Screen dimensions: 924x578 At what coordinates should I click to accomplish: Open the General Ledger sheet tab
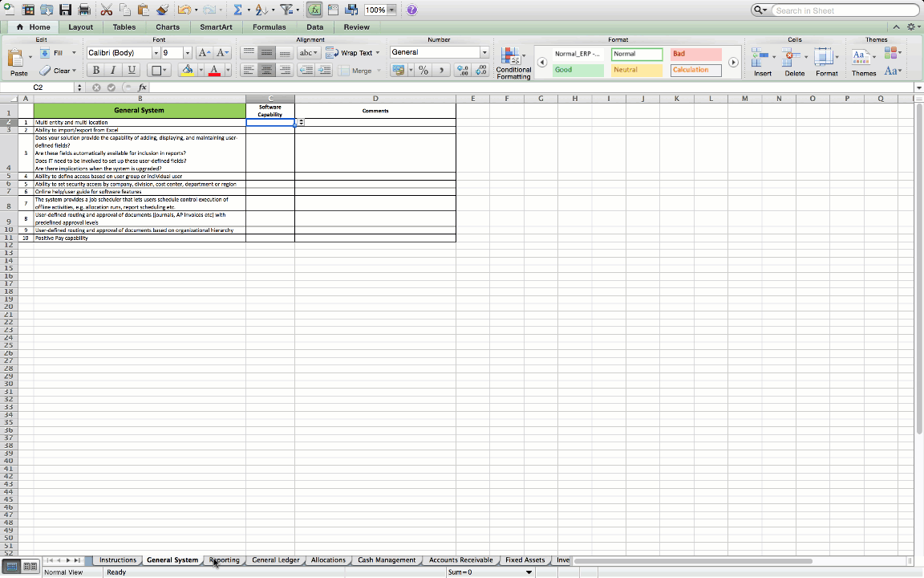coord(275,560)
